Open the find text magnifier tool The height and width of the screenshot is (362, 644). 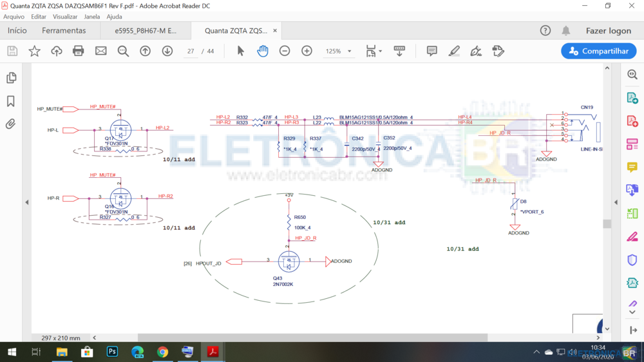pos(123,51)
